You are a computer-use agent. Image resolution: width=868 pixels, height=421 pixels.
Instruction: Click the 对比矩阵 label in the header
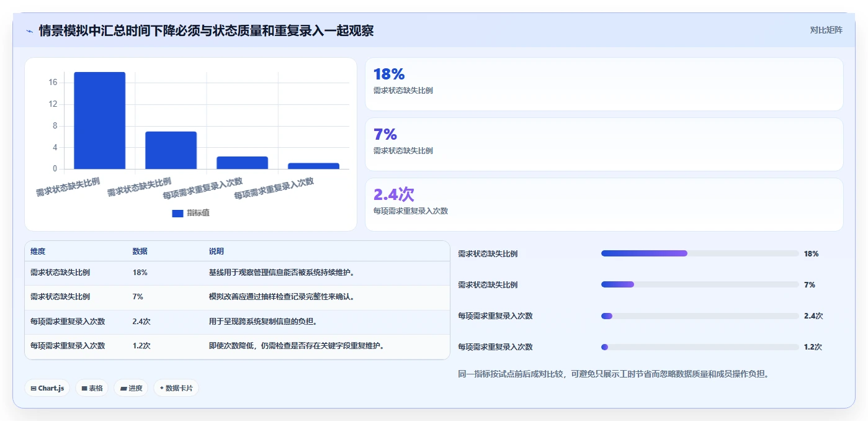coord(826,30)
